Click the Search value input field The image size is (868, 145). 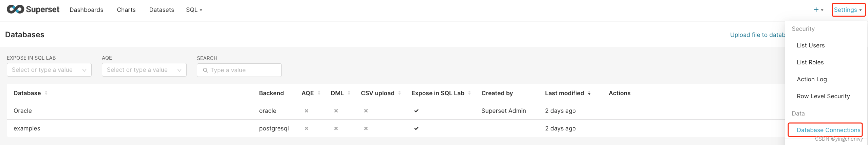(239, 70)
